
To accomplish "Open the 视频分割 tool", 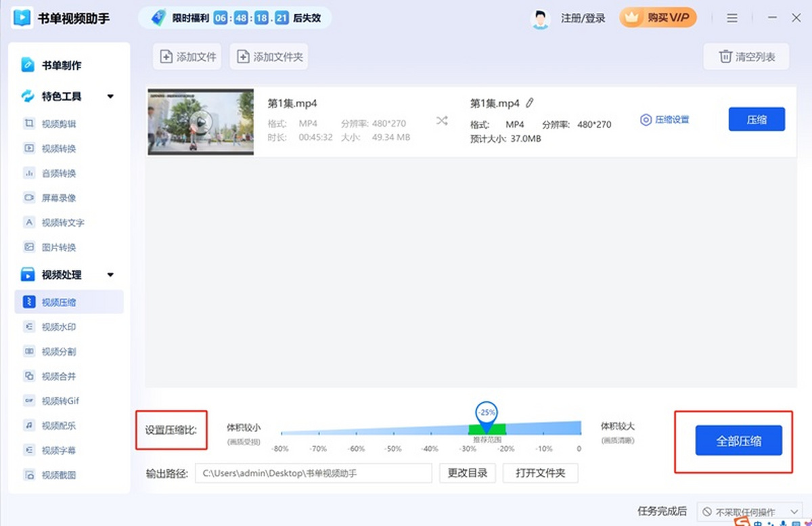I will 50,351.
